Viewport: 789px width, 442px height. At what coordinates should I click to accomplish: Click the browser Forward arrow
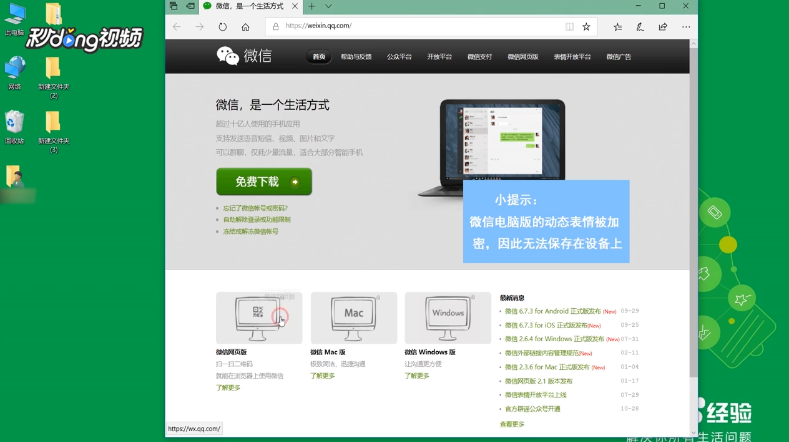tap(200, 27)
